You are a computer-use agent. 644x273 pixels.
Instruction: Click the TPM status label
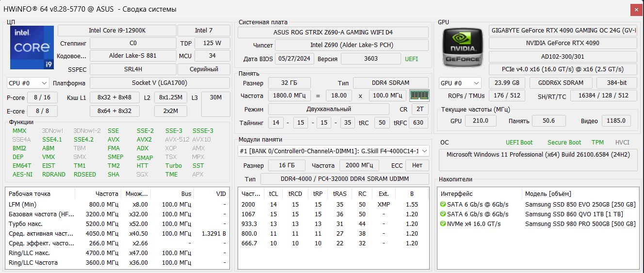(597, 143)
